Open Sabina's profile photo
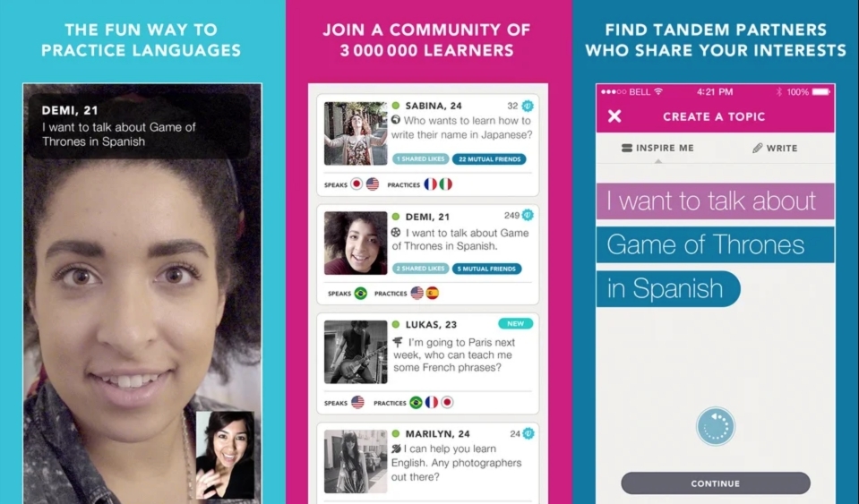Screen dimensions: 859x504 coord(356,133)
